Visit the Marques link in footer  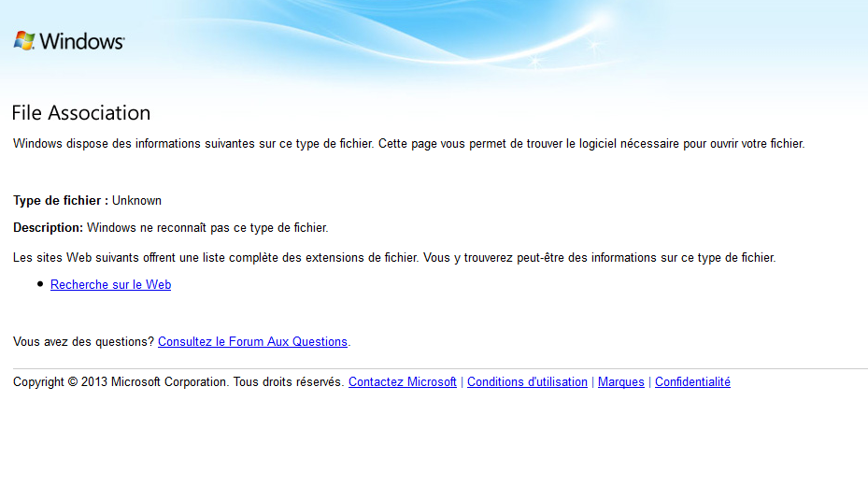pyautogui.click(x=621, y=381)
